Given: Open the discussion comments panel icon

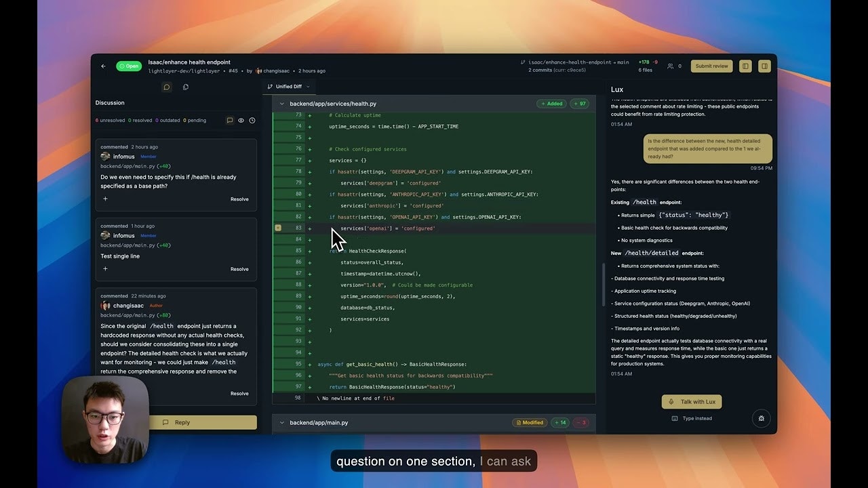Looking at the screenshot, I should click(167, 87).
